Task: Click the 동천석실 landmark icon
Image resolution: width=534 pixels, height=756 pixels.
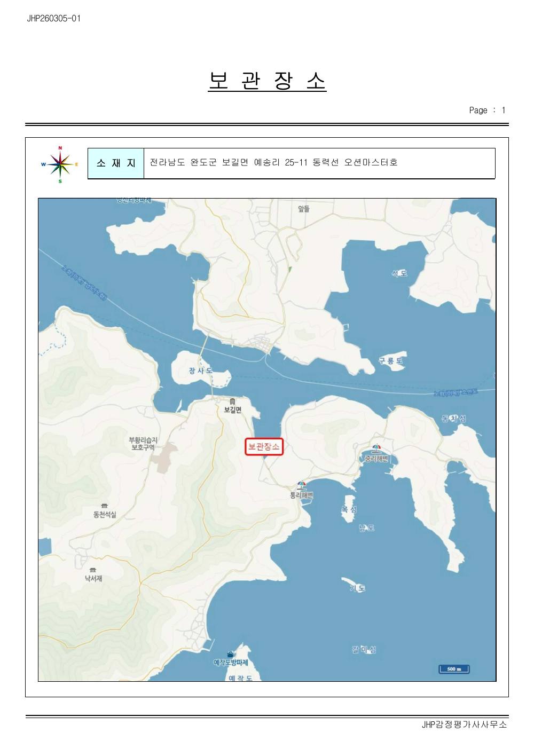Action: pyautogui.click(x=104, y=506)
